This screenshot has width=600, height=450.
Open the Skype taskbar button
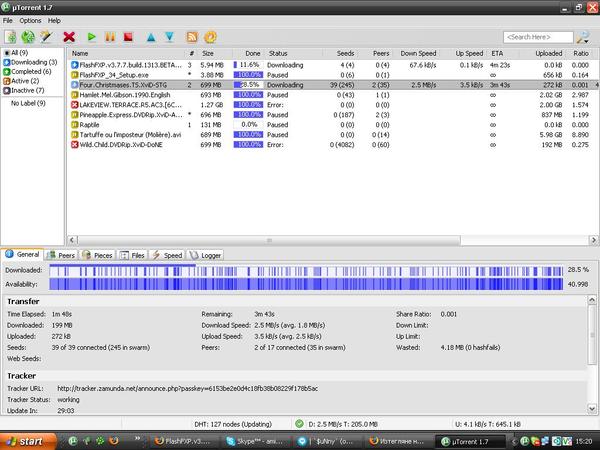pos(255,441)
